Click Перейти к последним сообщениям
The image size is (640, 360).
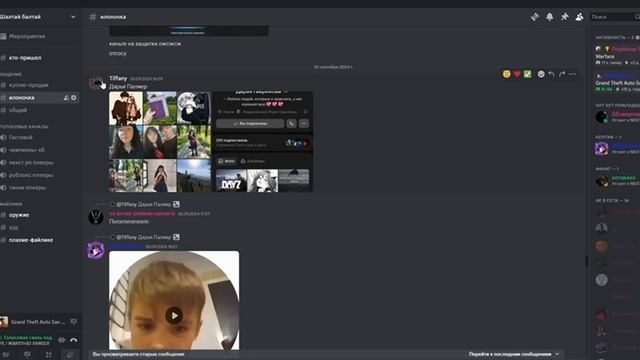click(514, 354)
